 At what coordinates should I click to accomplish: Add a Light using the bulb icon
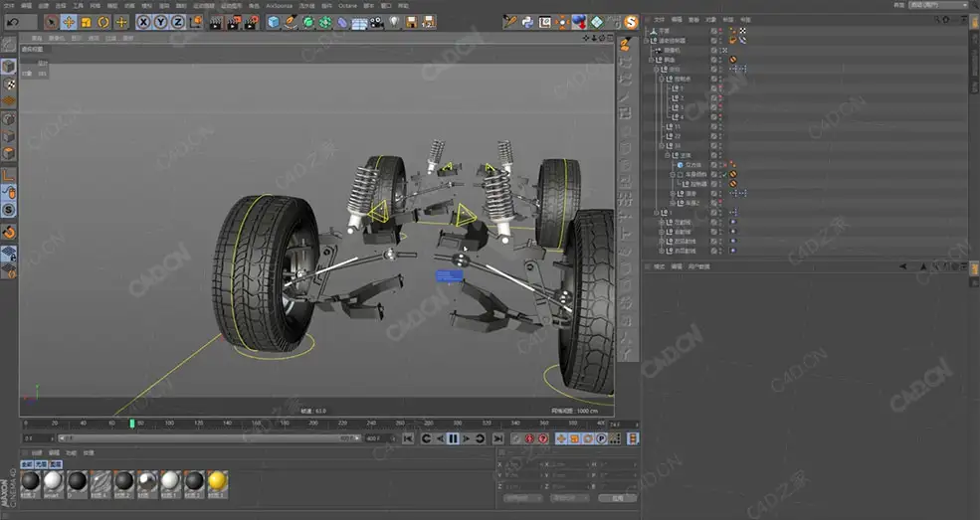(x=394, y=23)
